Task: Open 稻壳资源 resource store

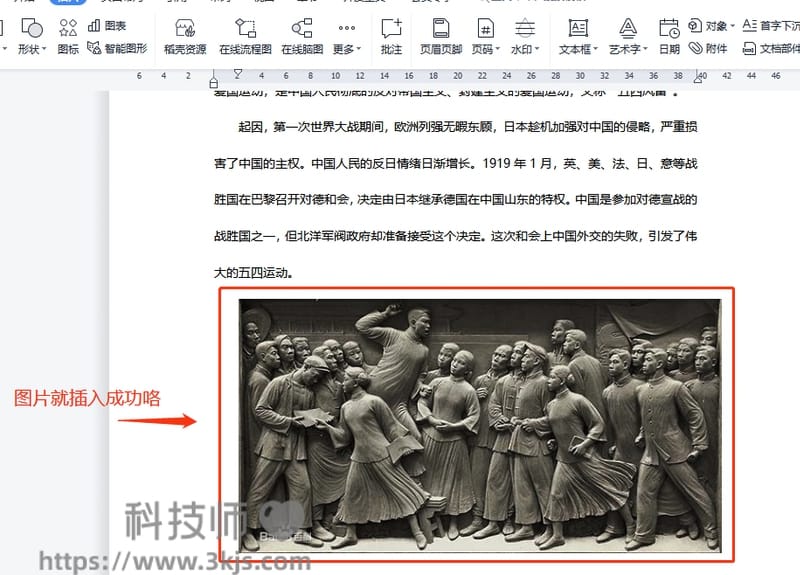Action: pos(185,36)
